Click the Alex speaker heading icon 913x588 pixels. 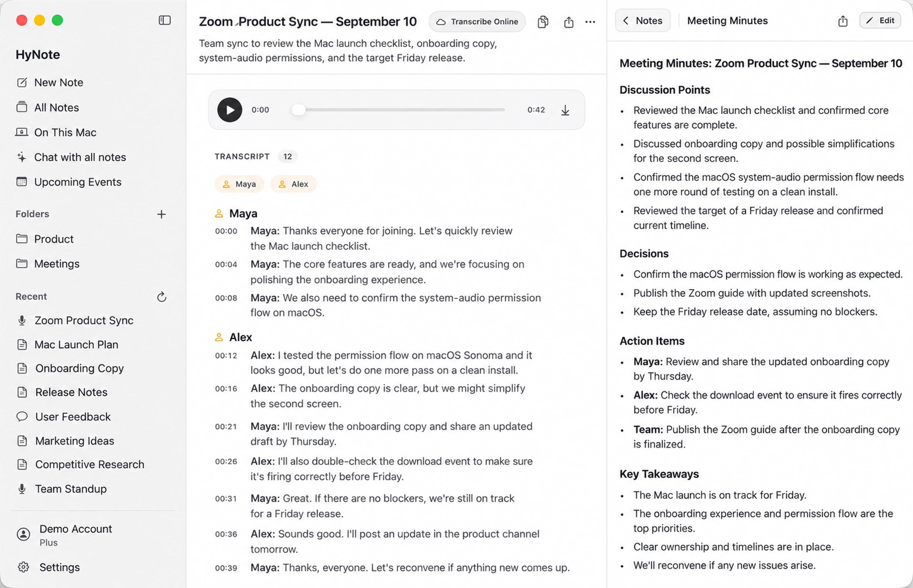[x=219, y=337]
